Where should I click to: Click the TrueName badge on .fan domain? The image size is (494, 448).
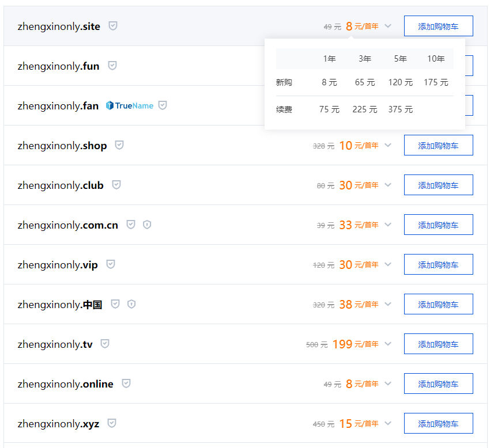pyautogui.click(x=130, y=105)
